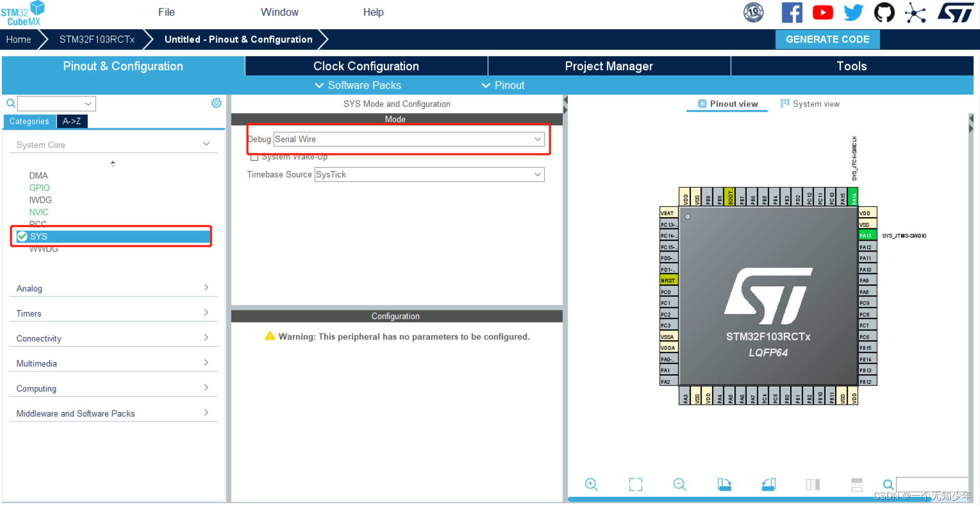This screenshot has width=980, height=506.
Task: Open the Facebook link icon
Action: [x=792, y=12]
